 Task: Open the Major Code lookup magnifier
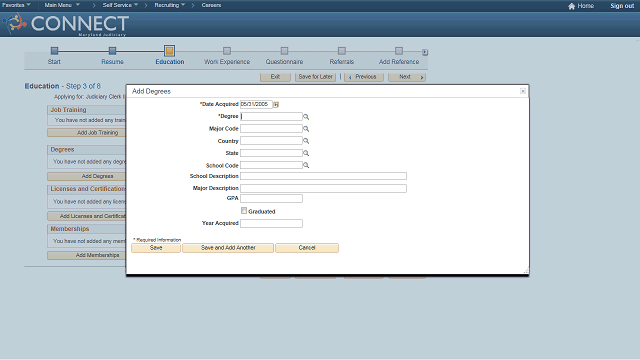point(306,129)
